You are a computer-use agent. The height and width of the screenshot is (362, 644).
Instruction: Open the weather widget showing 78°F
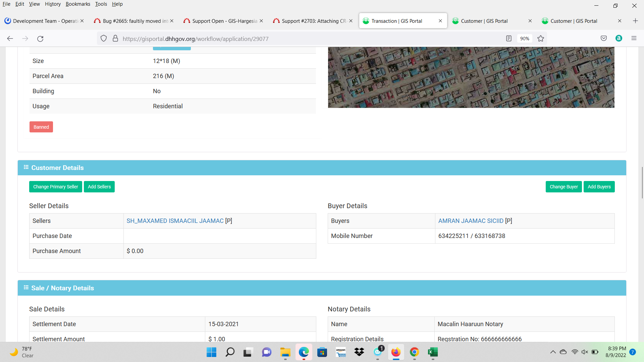pyautogui.click(x=22, y=352)
